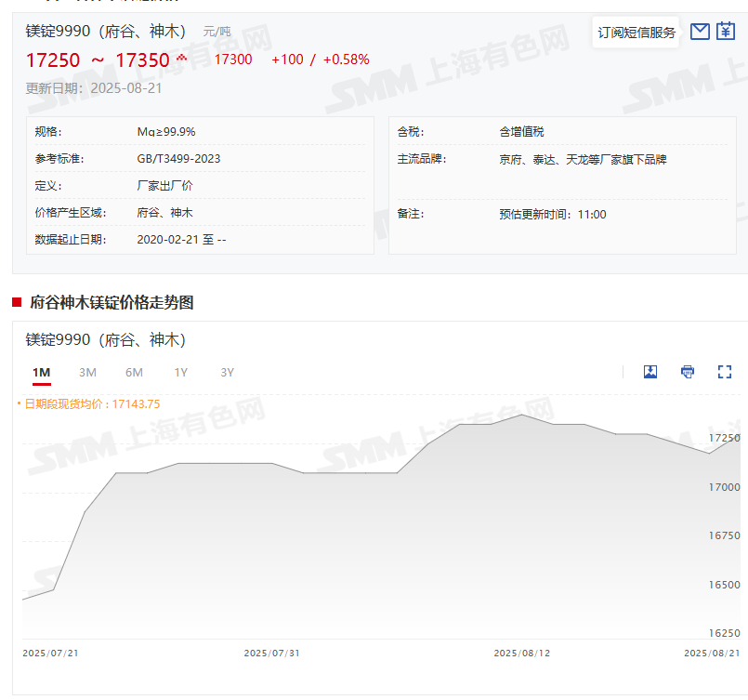
Task: Show the 6M price trend
Action: (x=134, y=373)
